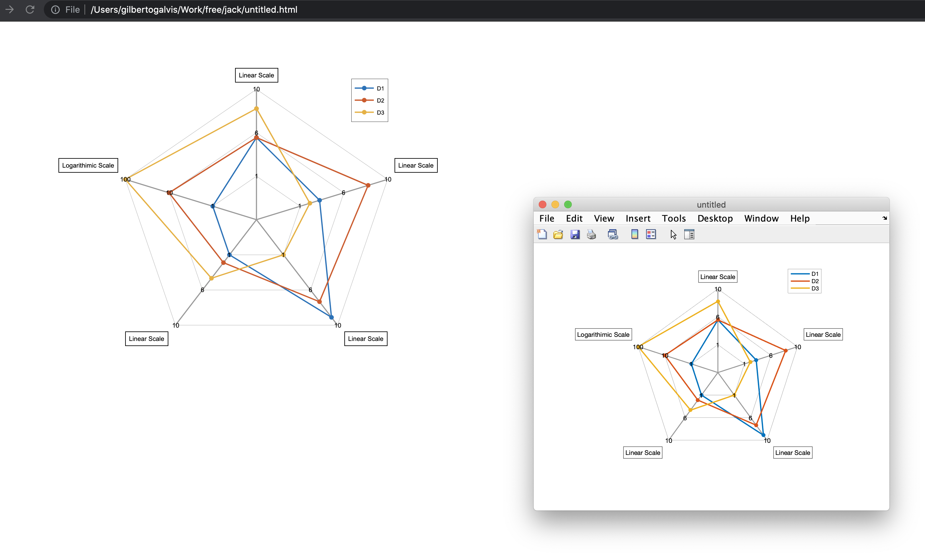Expand the toolbar overflow chevron

click(x=884, y=218)
